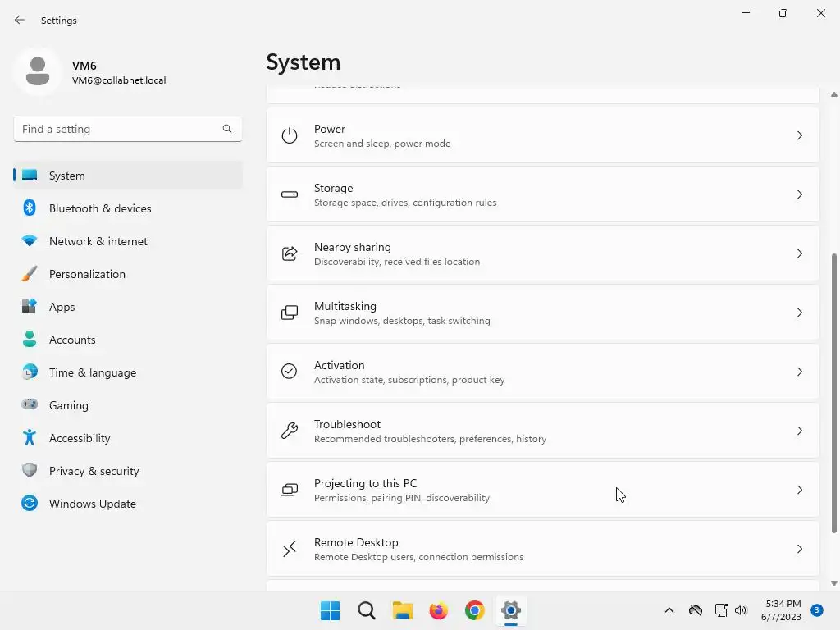Click the vertical scrollbar thumb

point(833,393)
